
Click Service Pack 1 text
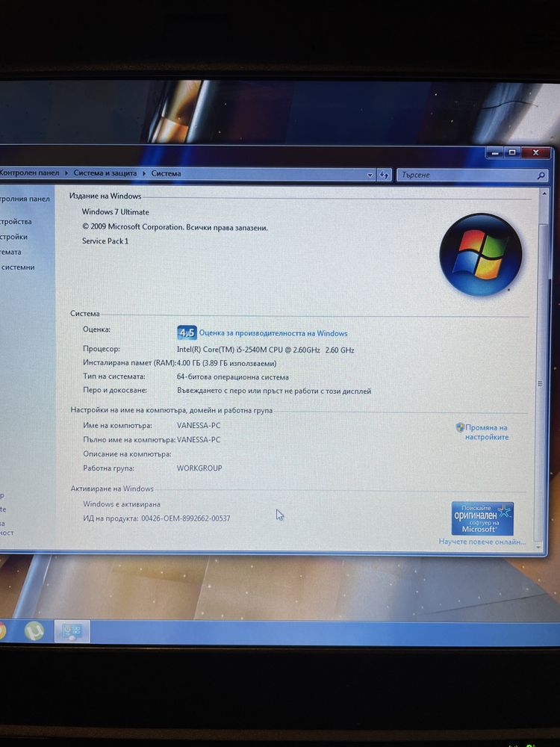[x=105, y=241]
